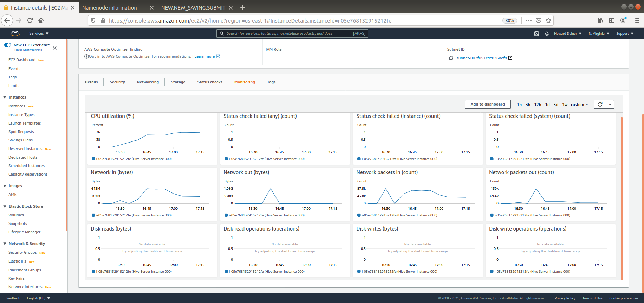Toggle CPU utilization series legend
644x303 pixels.
click(132, 159)
